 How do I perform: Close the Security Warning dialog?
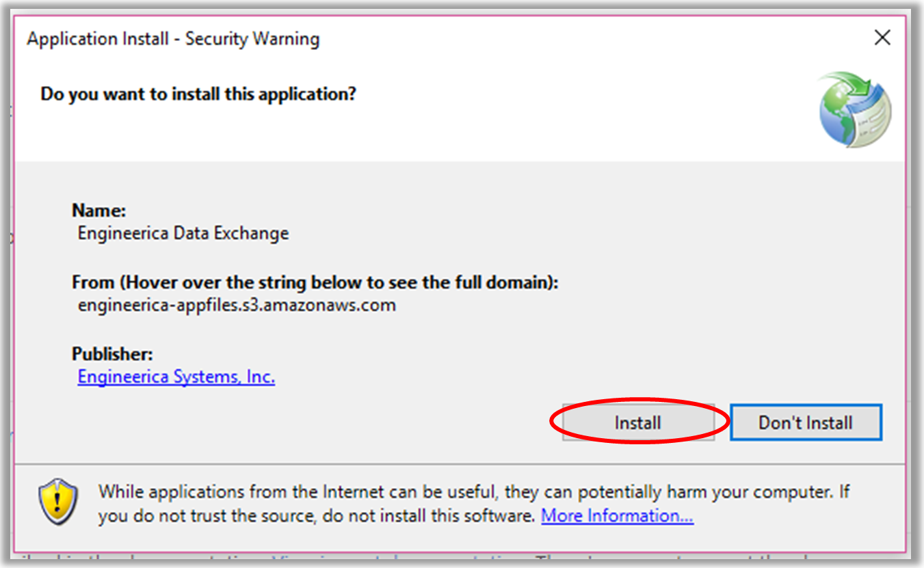pos(882,38)
